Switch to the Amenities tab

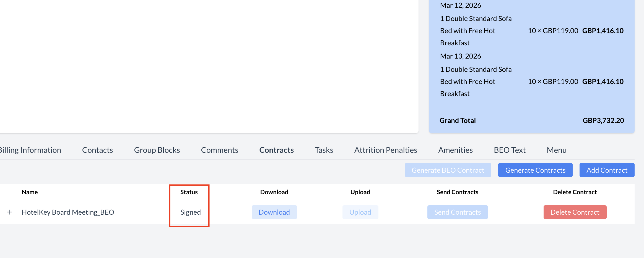coord(455,150)
